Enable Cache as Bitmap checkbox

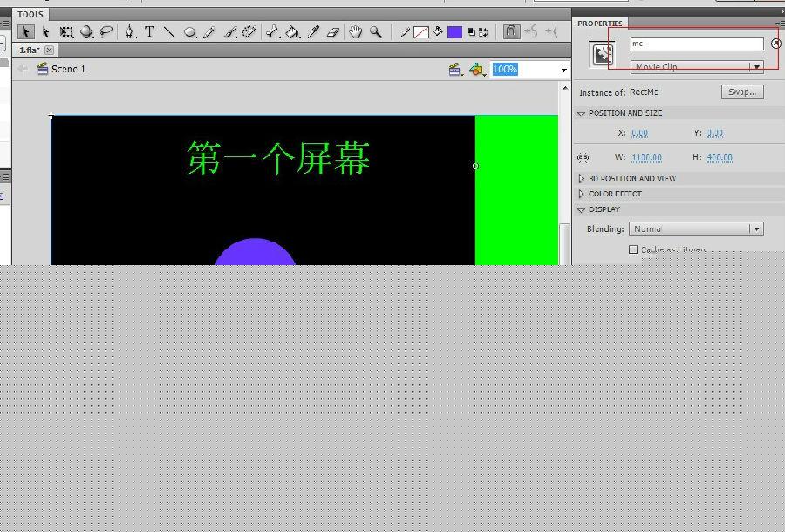click(633, 249)
